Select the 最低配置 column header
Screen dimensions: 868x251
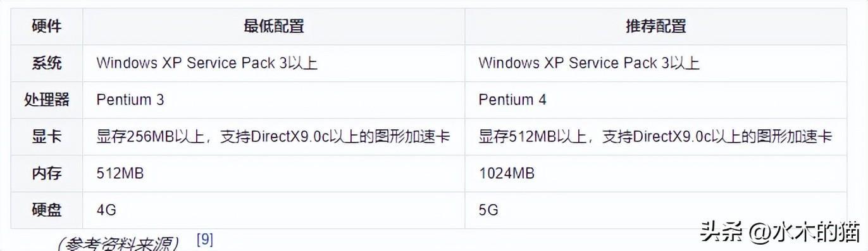(x=273, y=26)
